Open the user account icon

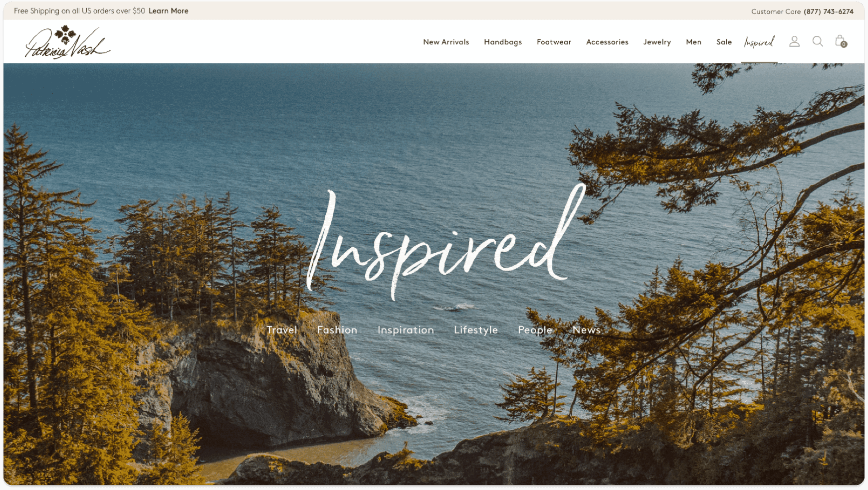click(x=794, y=41)
